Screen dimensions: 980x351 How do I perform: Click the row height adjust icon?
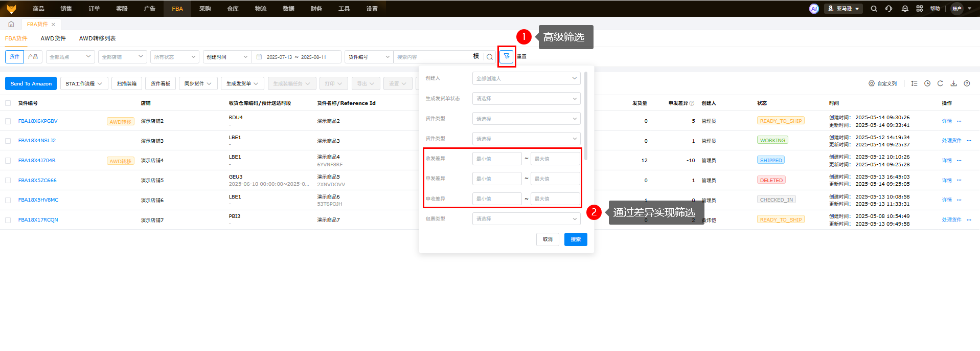914,83
